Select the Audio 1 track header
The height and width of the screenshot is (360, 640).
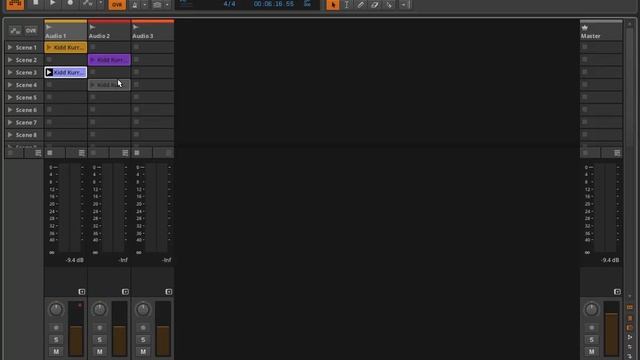coord(65,31)
